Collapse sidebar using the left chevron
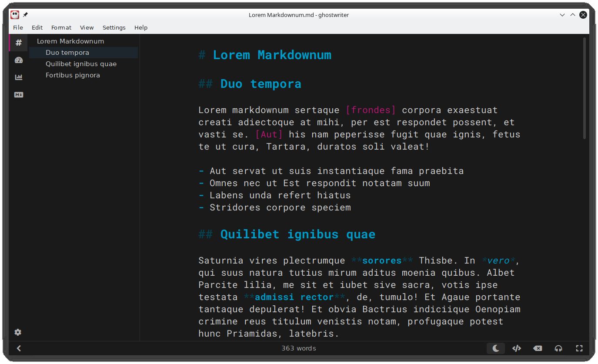Viewport: 598px width, 364px height. [19, 348]
